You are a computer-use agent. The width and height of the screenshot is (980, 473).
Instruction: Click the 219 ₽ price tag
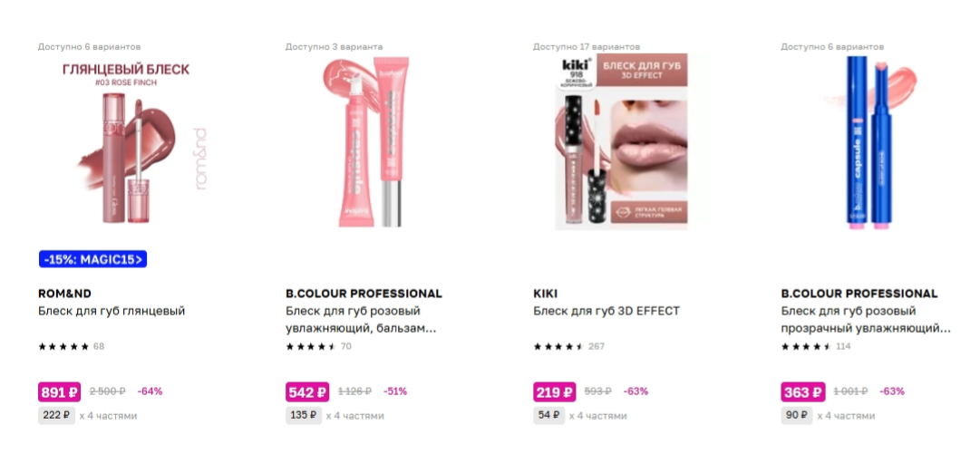click(555, 391)
